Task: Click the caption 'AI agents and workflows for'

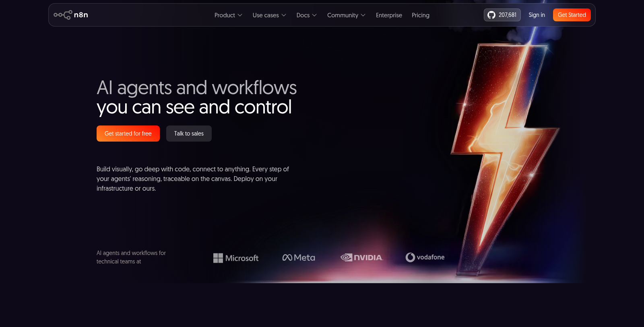Action: (131, 253)
